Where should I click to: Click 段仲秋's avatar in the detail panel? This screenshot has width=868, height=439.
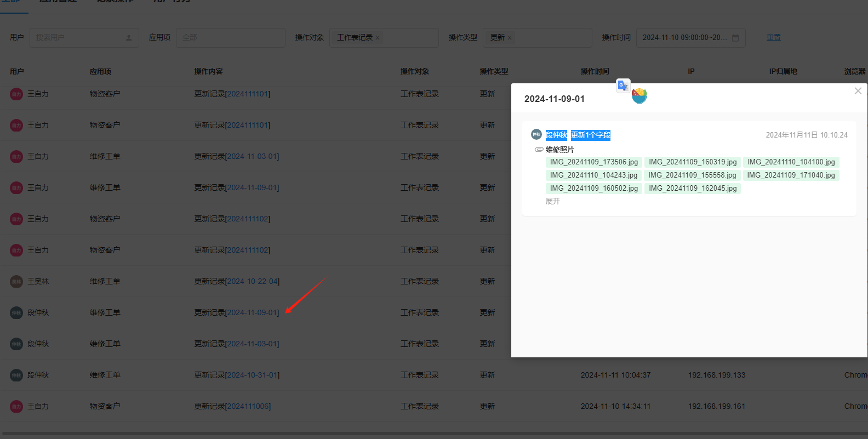click(x=536, y=135)
